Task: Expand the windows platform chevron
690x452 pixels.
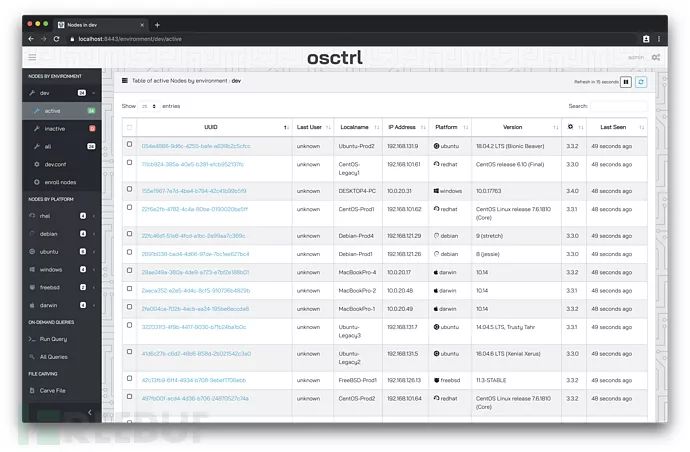Action: click(94, 269)
